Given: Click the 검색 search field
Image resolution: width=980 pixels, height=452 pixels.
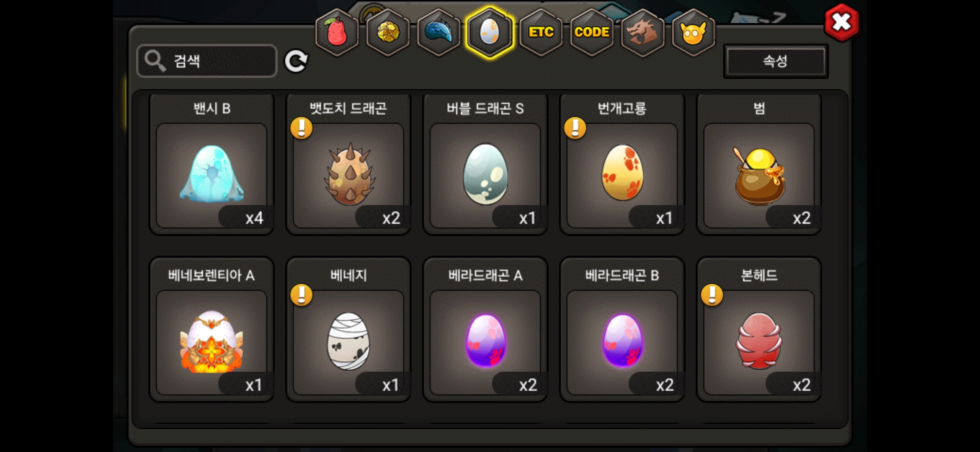Looking at the screenshot, I should click(207, 61).
